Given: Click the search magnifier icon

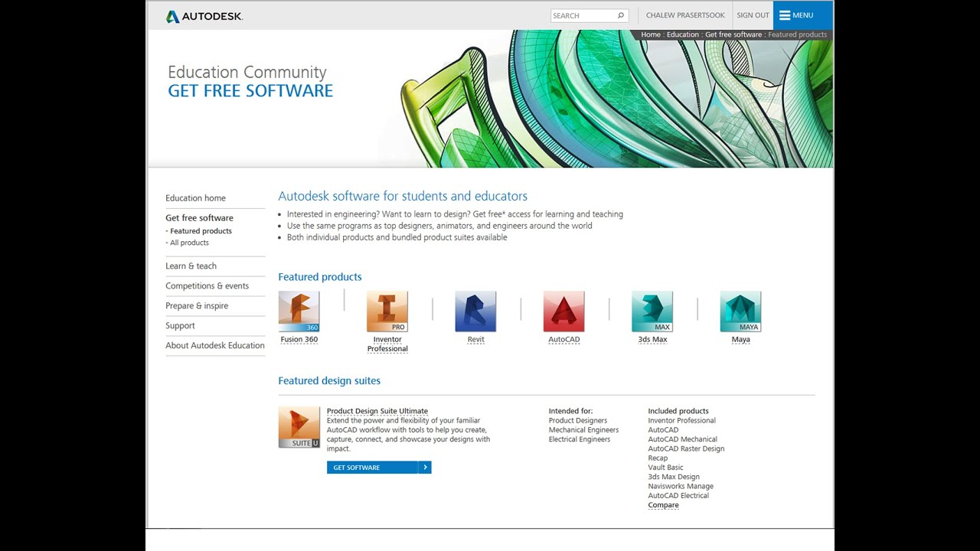Looking at the screenshot, I should pyautogui.click(x=621, y=15).
